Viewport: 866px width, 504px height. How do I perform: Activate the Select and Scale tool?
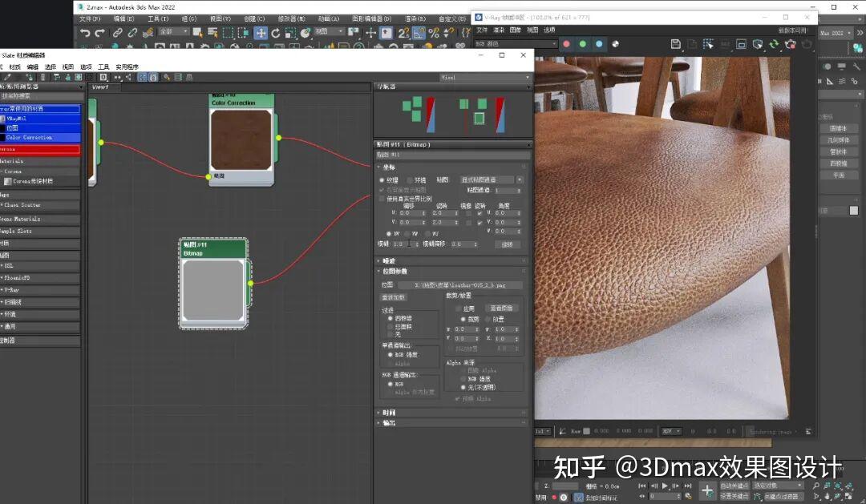pyautogui.click(x=290, y=33)
